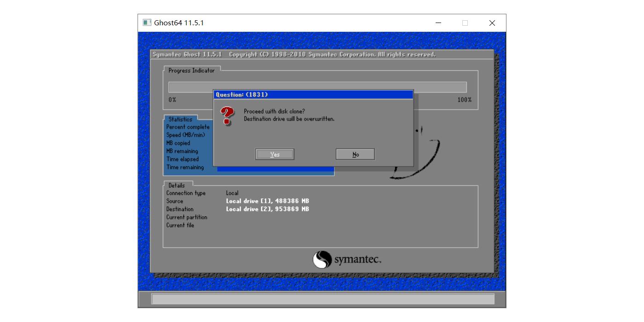Click the "Question: (1831)" dialog title
Viewport: 644px width, 322px height.
(x=242, y=95)
